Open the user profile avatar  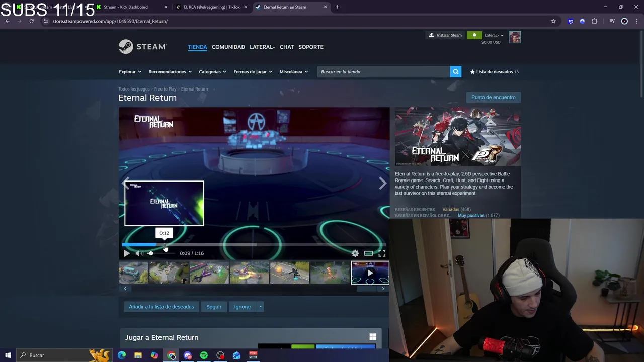[515, 37]
